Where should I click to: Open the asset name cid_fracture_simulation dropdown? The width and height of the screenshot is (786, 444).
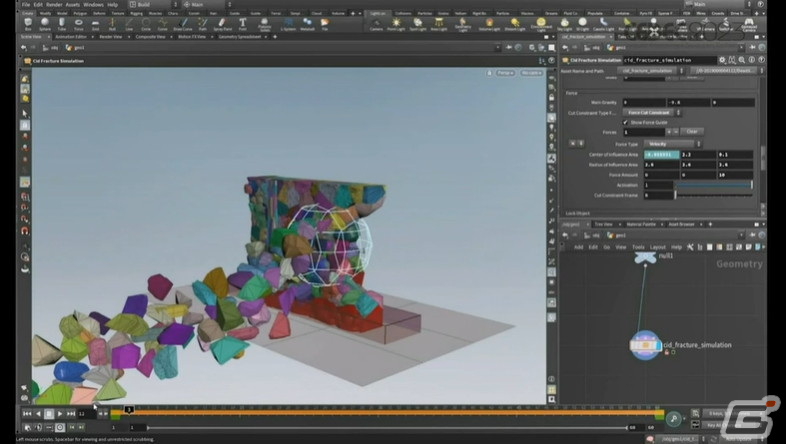coord(651,71)
